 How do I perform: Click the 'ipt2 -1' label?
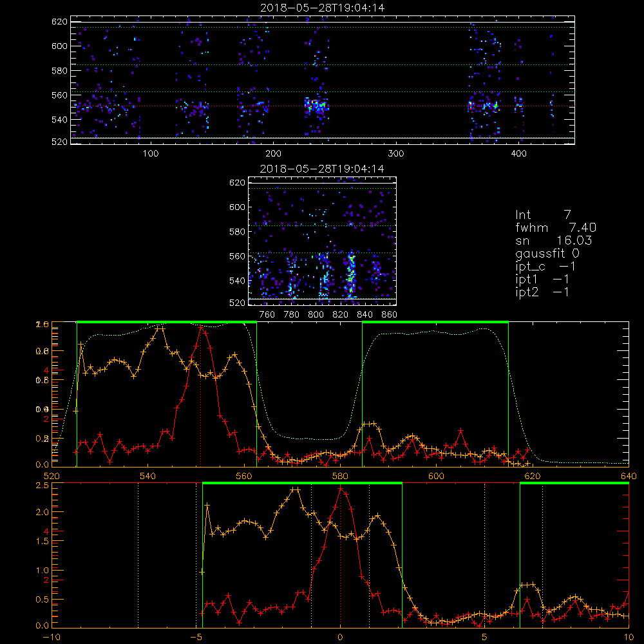542,292
